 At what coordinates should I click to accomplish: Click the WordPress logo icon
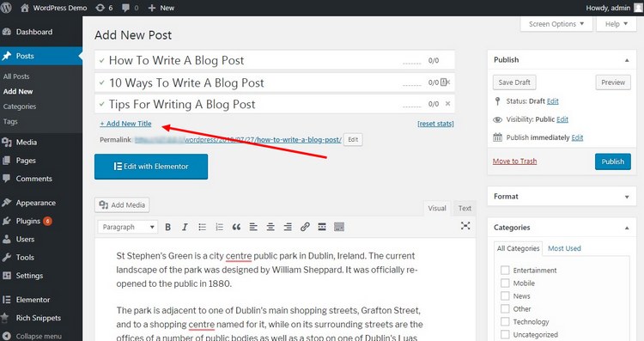[6, 8]
